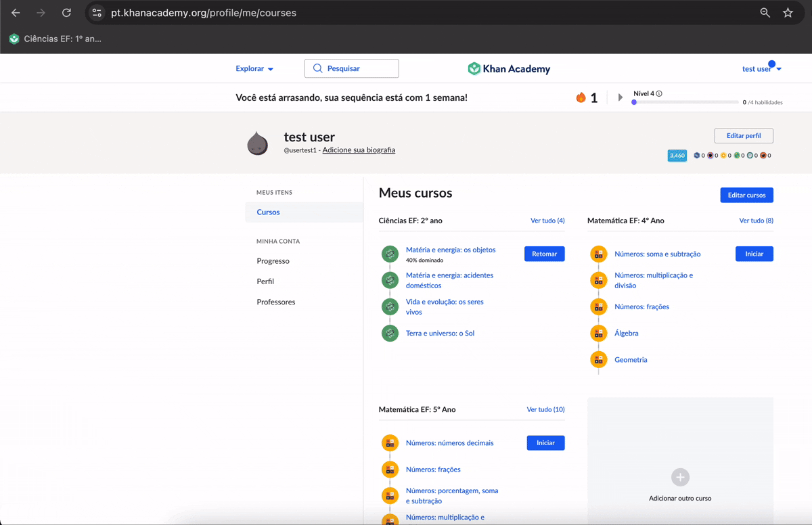Click the 40% dominado label

tap(424, 260)
